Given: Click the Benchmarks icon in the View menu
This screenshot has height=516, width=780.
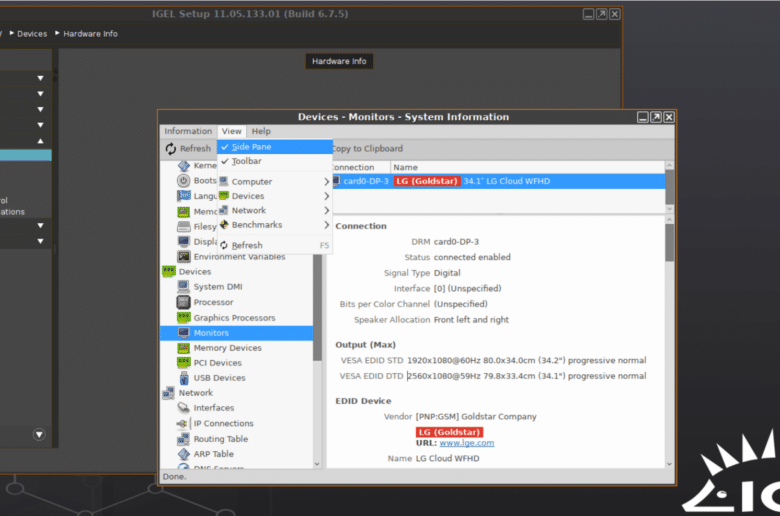Looking at the screenshot, I should tap(224, 225).
